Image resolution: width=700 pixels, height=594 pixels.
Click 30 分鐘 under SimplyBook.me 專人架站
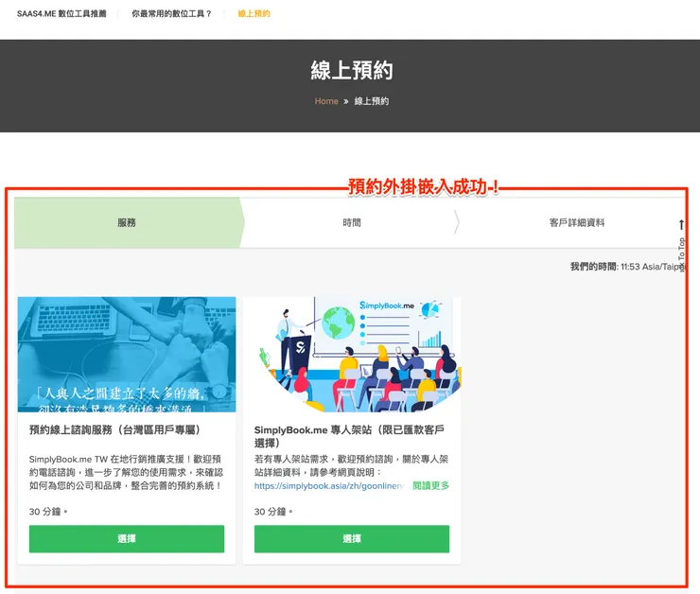pos(273,512)
